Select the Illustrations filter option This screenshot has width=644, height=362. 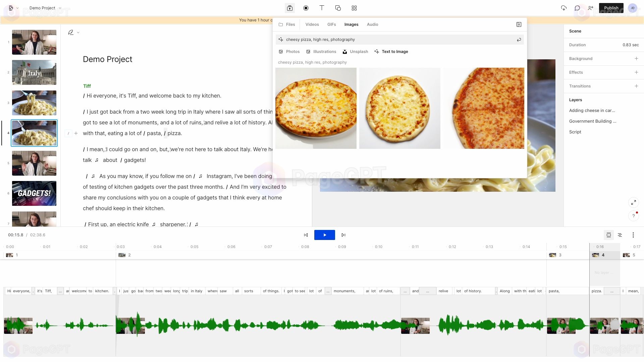coord(325,52)
